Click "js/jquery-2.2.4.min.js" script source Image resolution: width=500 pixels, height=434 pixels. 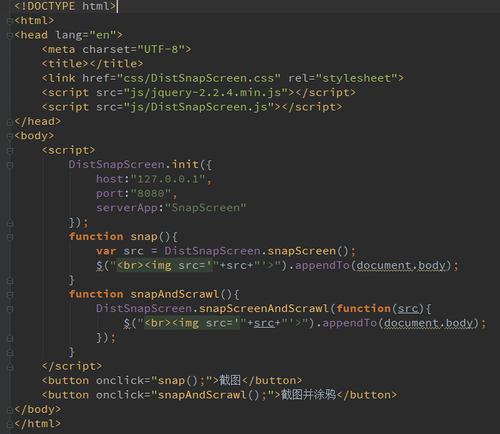click(206, 92)
